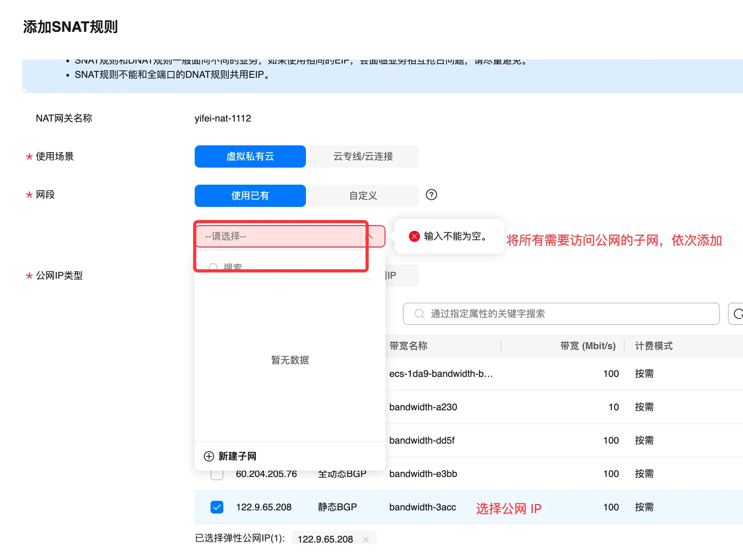
Task: Click the 带宽名称 column header
Action: (x=408, y=346)
